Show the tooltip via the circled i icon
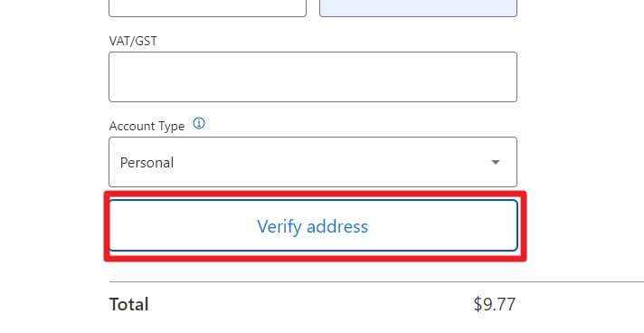The height and width of the screenshot is (333, 644). pos(199,123)
